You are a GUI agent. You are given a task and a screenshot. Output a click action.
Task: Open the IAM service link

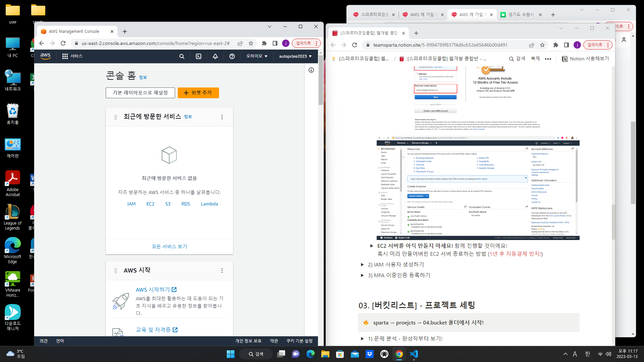tap(131, 204)
